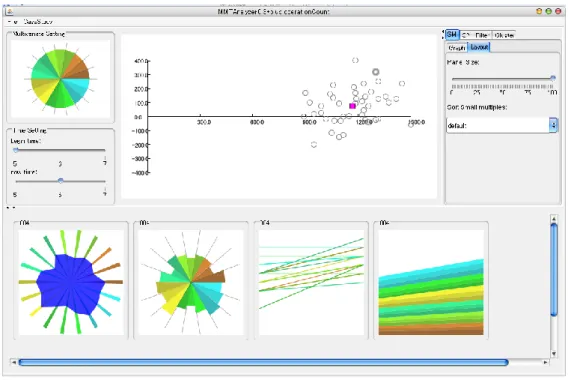The width and height of the screenshot is (568, 383).
Task: Switch to the Filter tab
Action: [x=482, y=35]
